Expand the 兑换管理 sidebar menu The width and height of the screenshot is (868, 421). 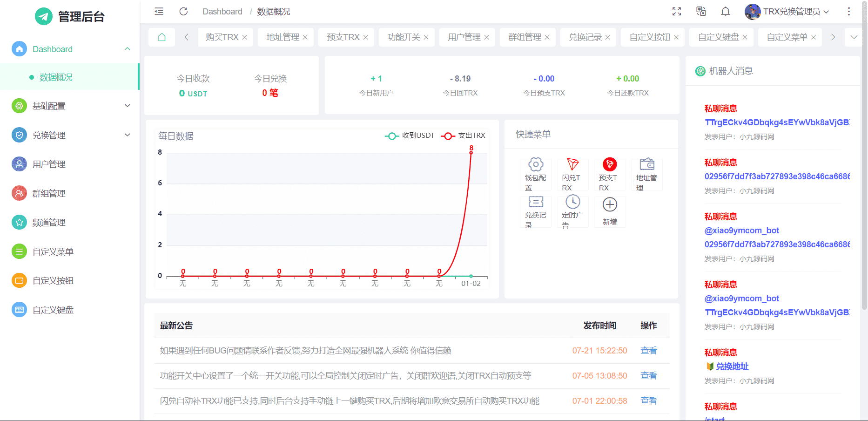click(70, 136)
